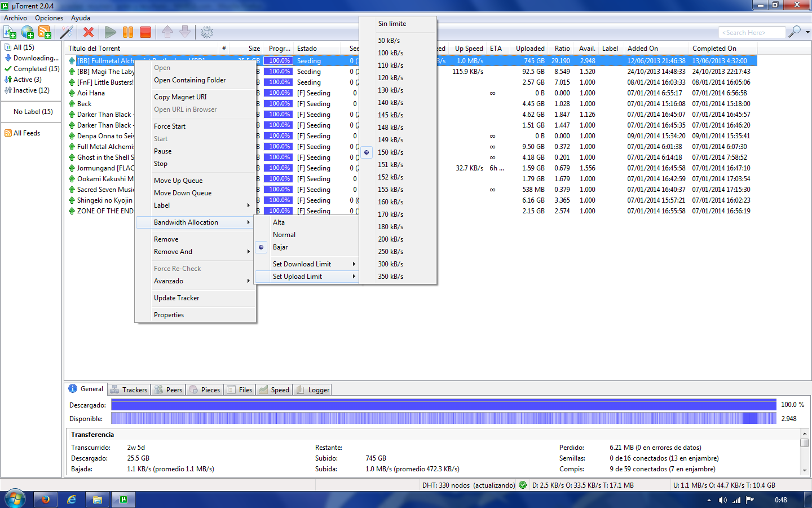
Task: Open the Windows Start orb
Action: [x=15, y=500]
